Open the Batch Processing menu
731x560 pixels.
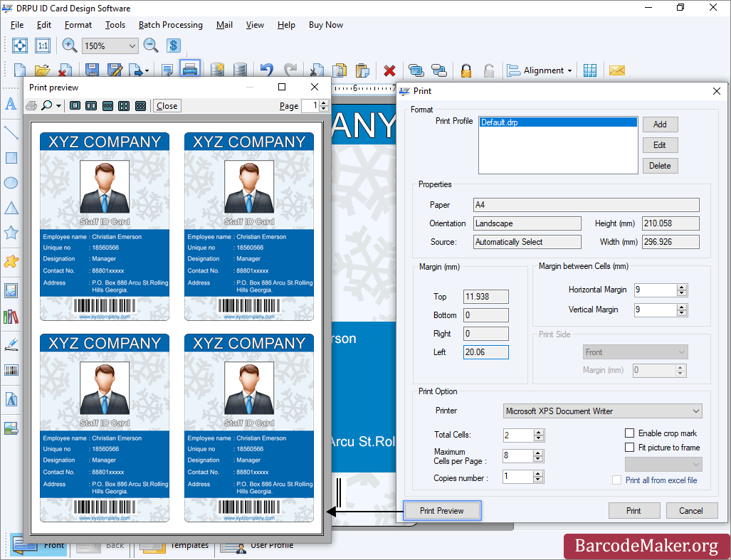(171, 25)
